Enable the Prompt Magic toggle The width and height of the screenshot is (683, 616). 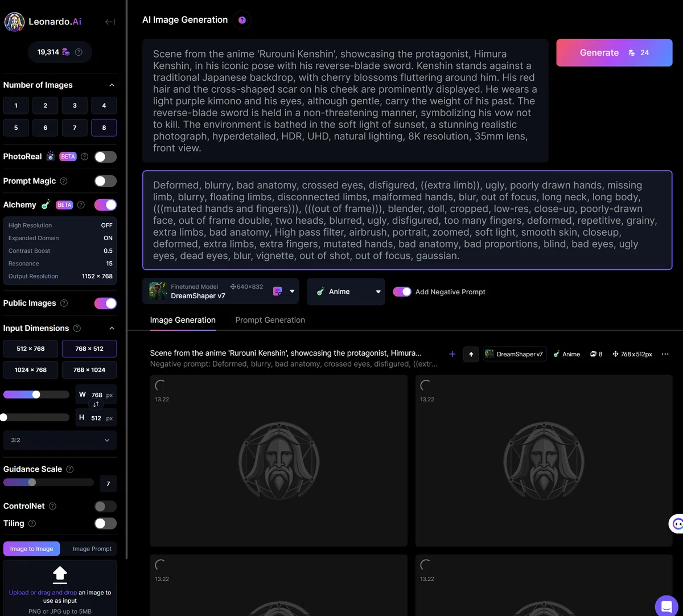click(x=105, y=181)
